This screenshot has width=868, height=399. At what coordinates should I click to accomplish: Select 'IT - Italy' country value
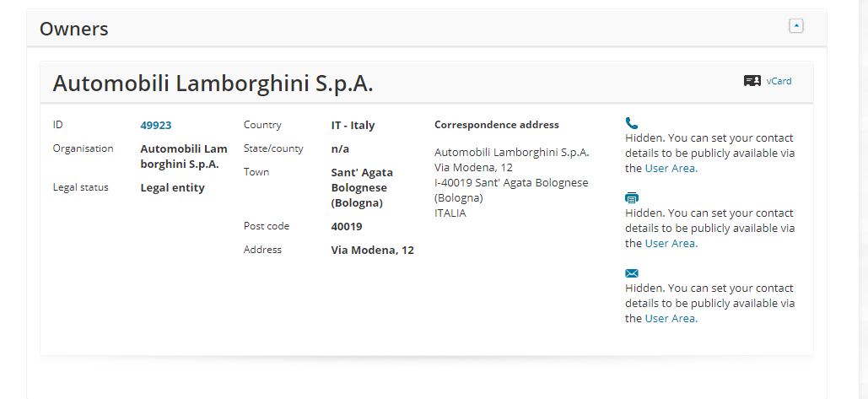point(353,126)
